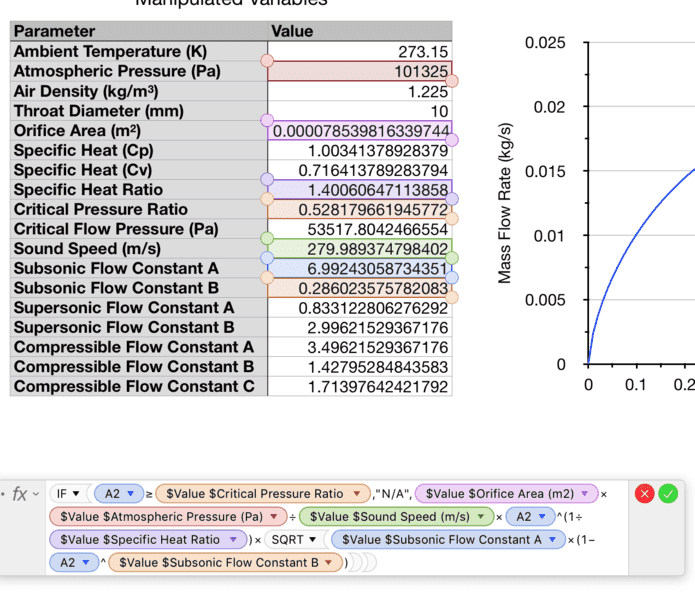This screenshot has height=600, width=695.
Task: Cancel the formula edit with red X
Action: (x=645, y=493)
